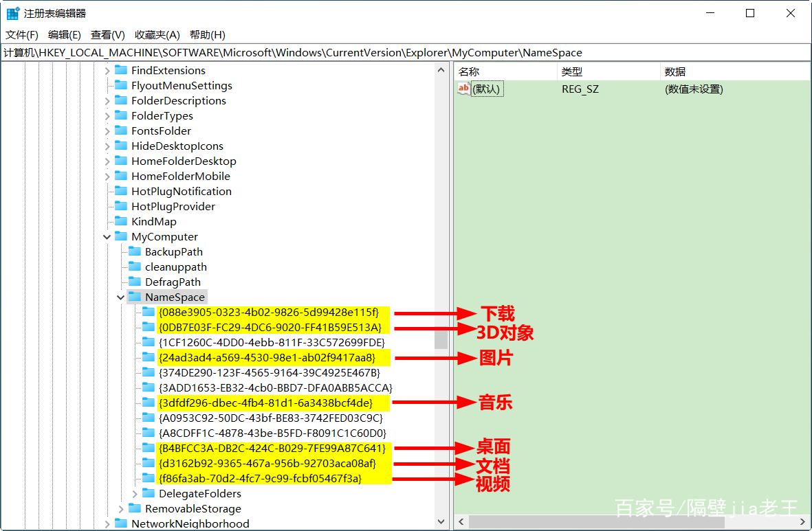Open the 文件(F) menu
The height and width of the screenshot is (531, 812).
point(22,34)
